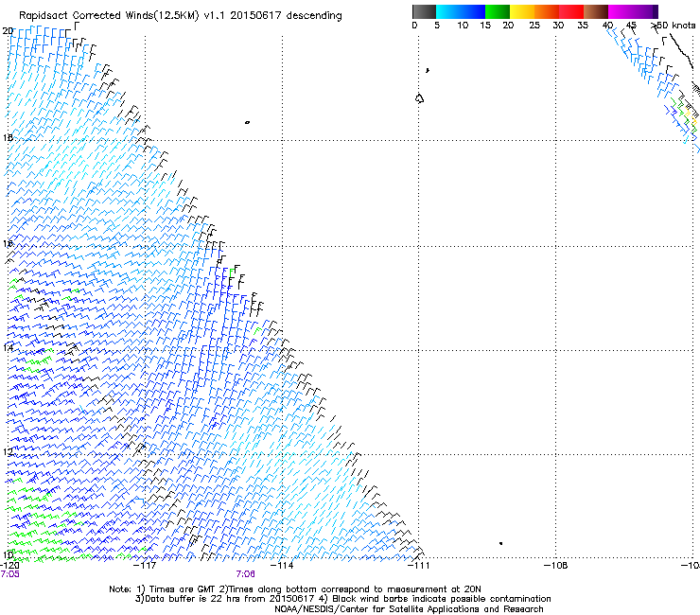Click the yellow 20-25 knots legend swatch
The image size is (700, 615).
tap(522, 11)
